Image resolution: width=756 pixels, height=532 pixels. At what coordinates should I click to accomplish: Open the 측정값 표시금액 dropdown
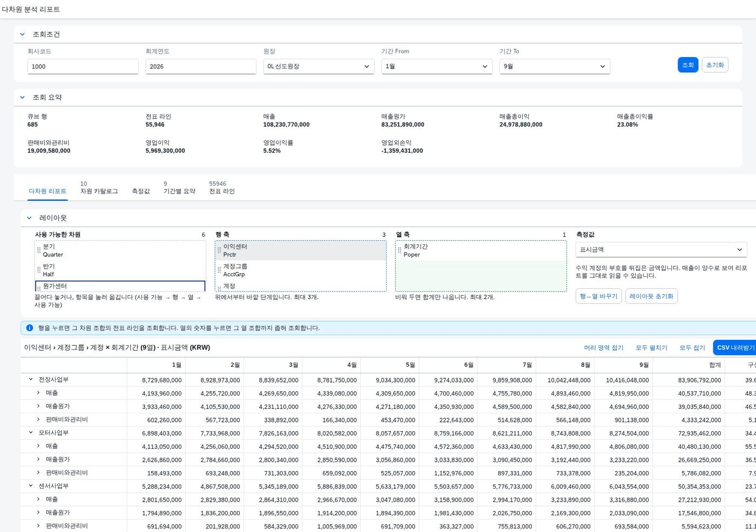[661, 250]
